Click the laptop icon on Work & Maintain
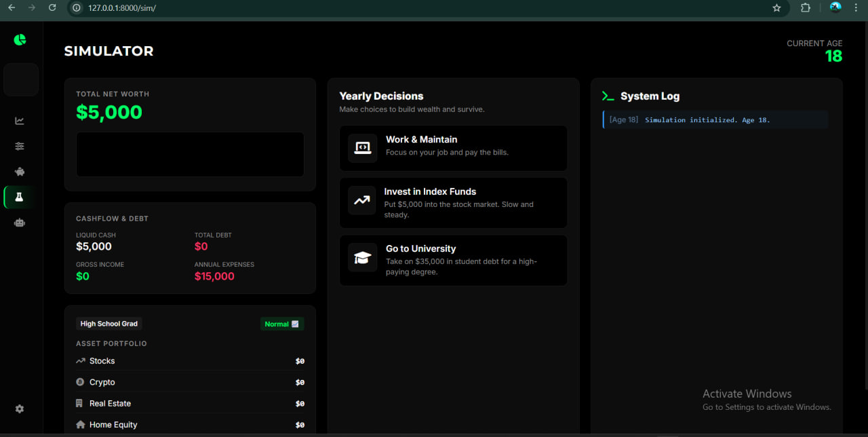Viewport: 868px width, 437px height. point(363,147)
